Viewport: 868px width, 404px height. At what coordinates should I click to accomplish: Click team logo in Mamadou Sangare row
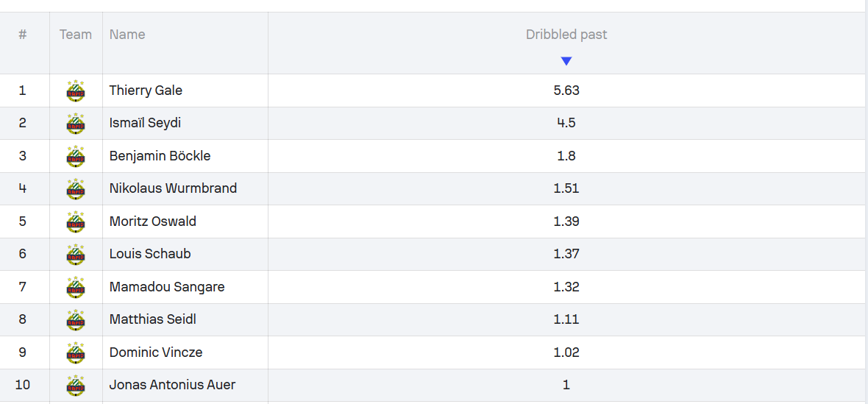pyautogui.click(x=76, y=287)
